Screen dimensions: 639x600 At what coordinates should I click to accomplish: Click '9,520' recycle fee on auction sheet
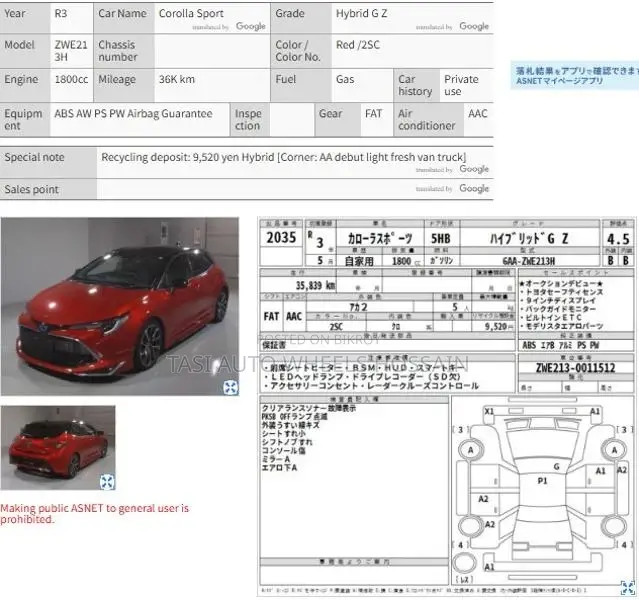[496, 326]
